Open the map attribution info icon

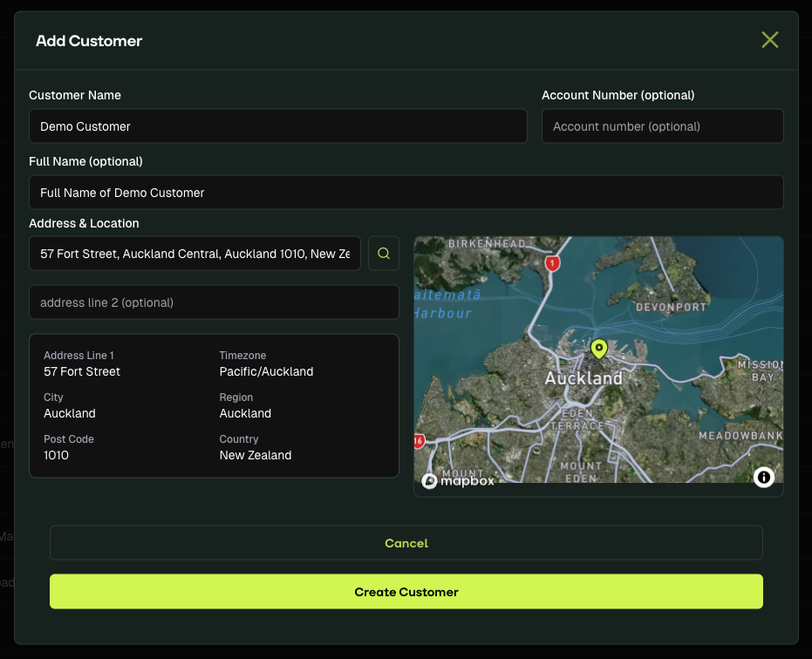pyautogui.click(x=764, y=477)
